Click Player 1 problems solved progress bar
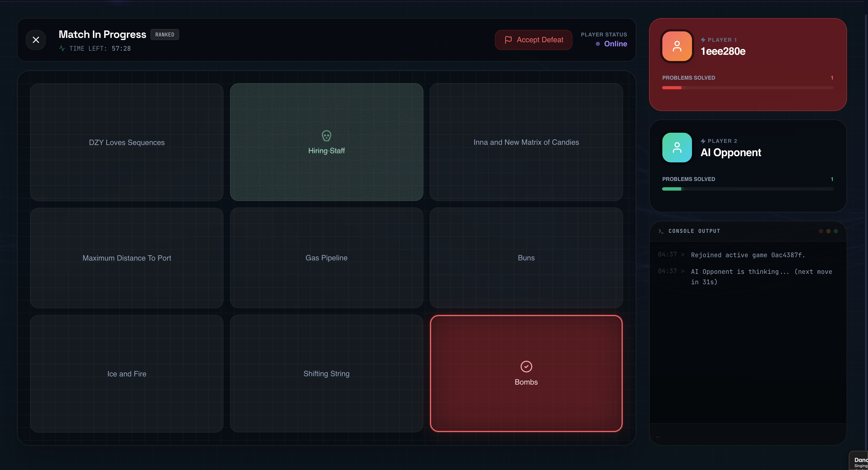 tap(747, 88)
